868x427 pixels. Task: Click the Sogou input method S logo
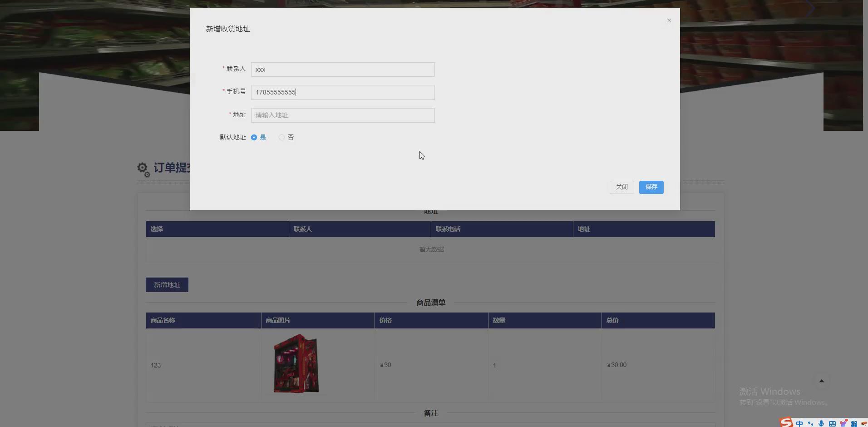(x=786, y=422)
